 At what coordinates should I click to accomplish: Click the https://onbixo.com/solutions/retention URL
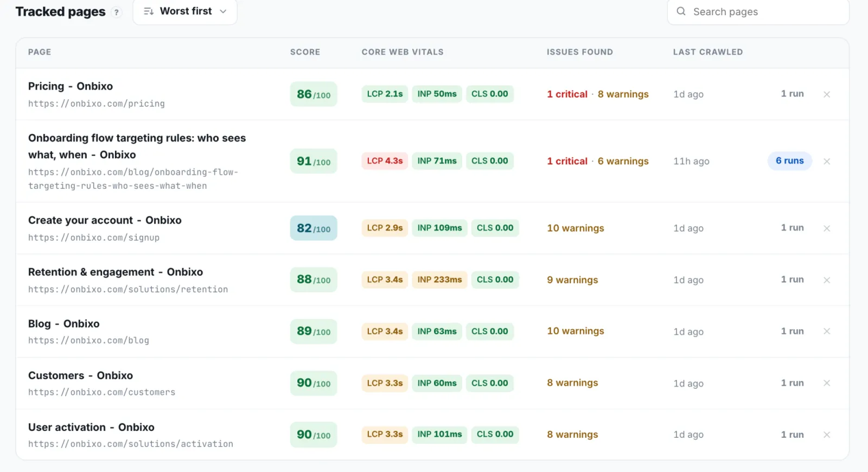point(128,289)
